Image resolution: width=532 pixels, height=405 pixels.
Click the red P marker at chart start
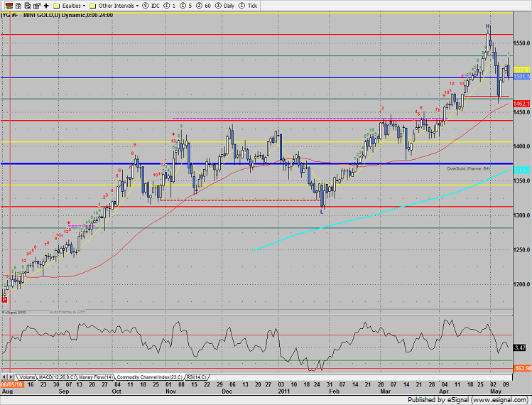pyautogui.click(x=4, y=299)
